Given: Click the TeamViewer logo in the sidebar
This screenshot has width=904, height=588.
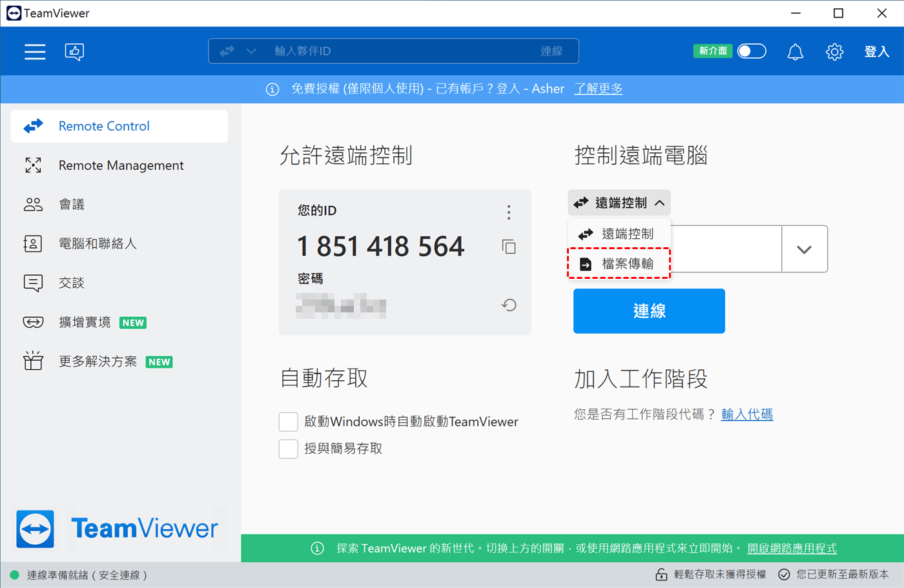Looking at the screenshot, I should coord(118,529).
